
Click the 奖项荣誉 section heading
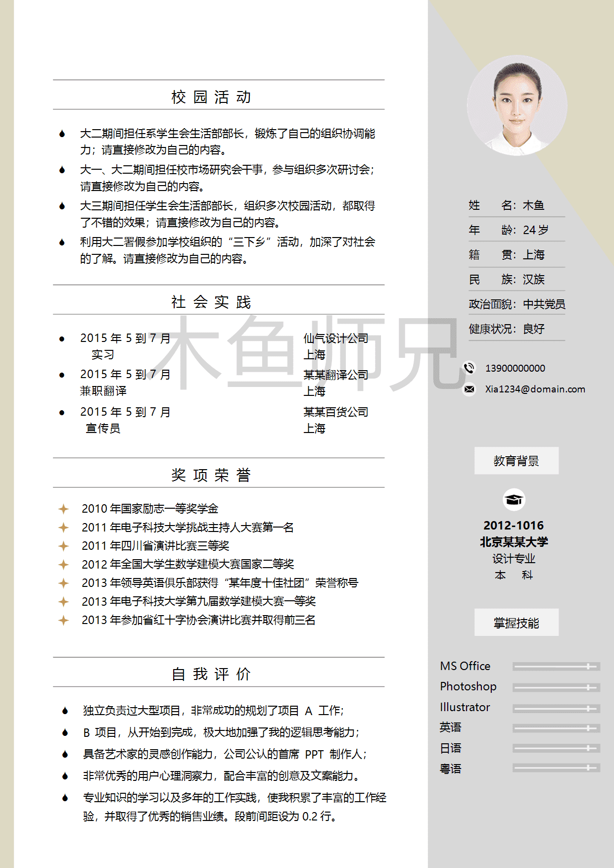click(x=211, y=475)
